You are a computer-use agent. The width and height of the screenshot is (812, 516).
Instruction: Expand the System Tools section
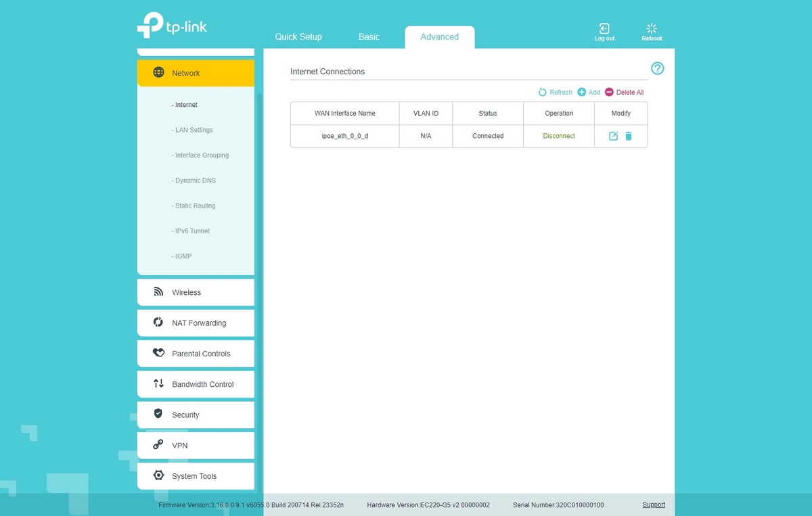(196, 476)
